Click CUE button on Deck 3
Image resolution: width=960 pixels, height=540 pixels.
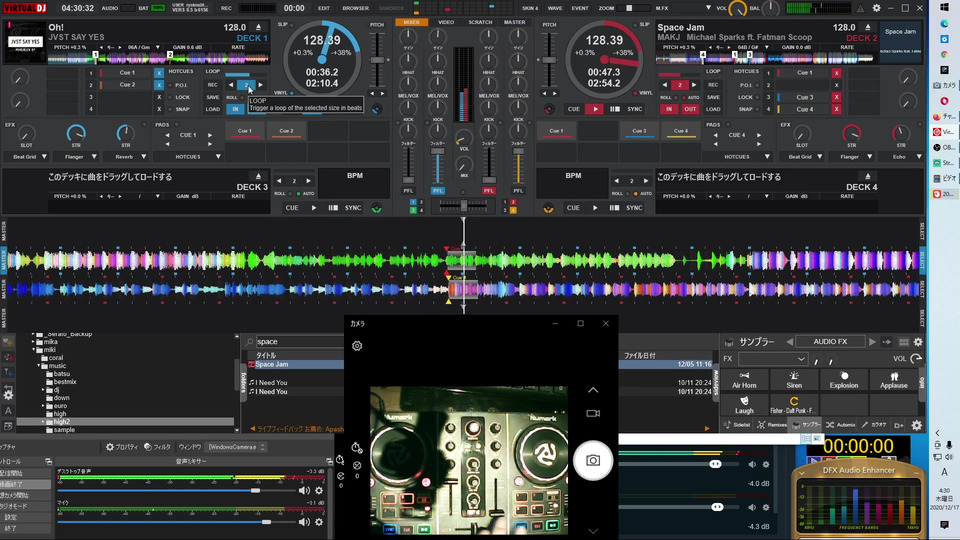pos(292,208)
